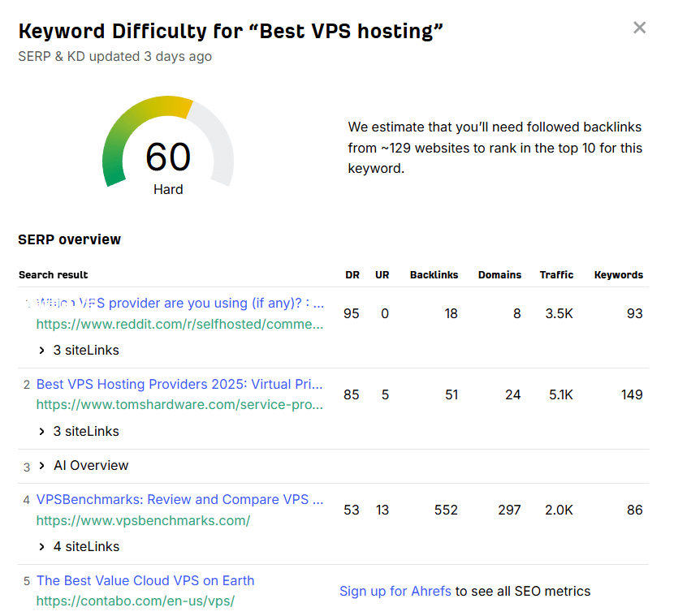The width and height of the screenshot is (674, 616).
Task: Open the tomshardware.com URL link
Action: (x=179, y=405)
